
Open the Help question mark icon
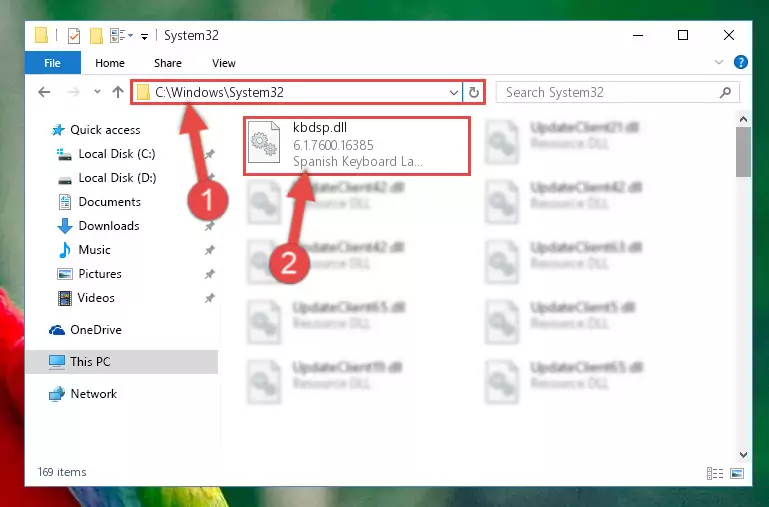[x=741, y=62]
